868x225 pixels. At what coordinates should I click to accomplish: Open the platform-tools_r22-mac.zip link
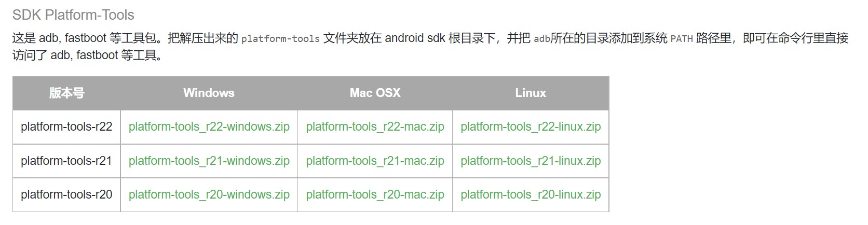(x=375, y=127)
